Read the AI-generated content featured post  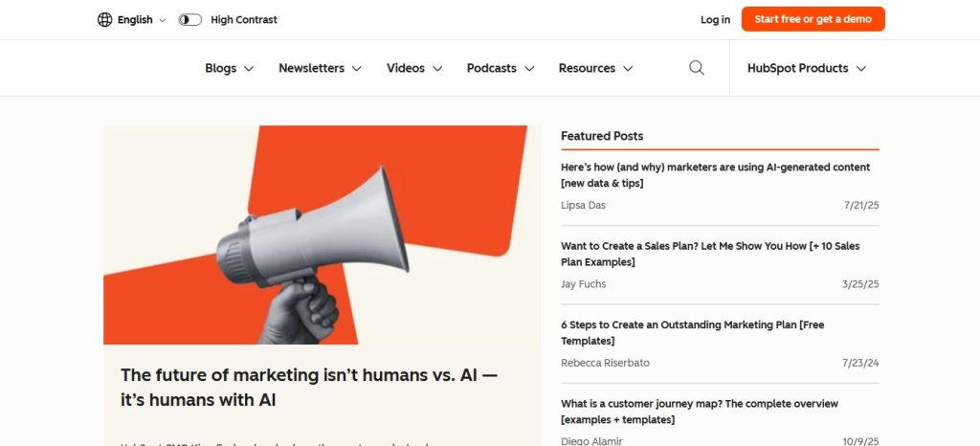pos(715,174)
